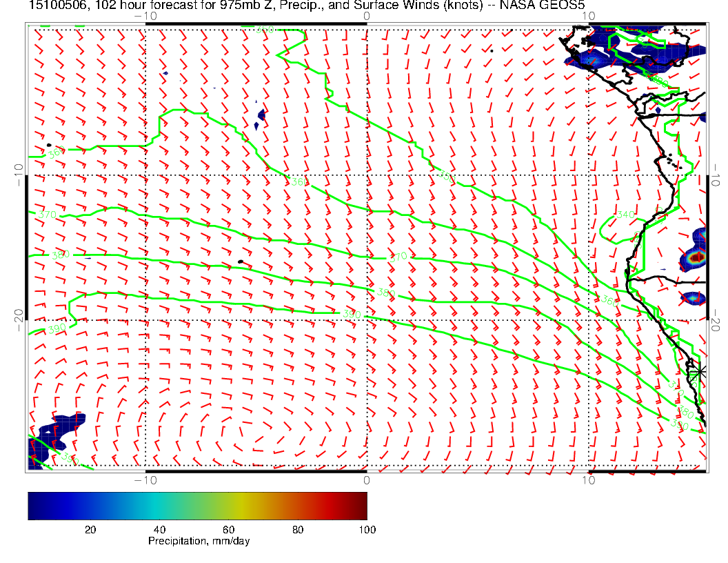Select the 340 contour label near the coast
Screen dimensions: 728x563
click(x=624, y=215)
